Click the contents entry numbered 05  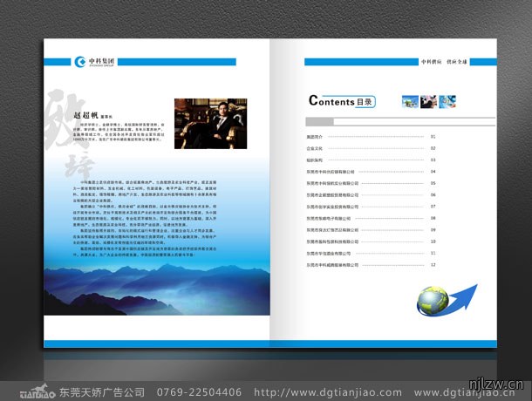(x=371, y=183)
